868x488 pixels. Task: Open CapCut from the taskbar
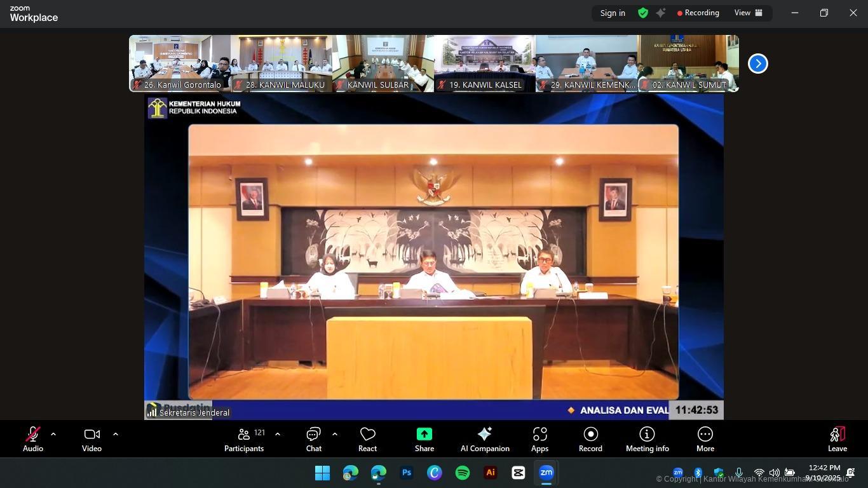[519, 473]
